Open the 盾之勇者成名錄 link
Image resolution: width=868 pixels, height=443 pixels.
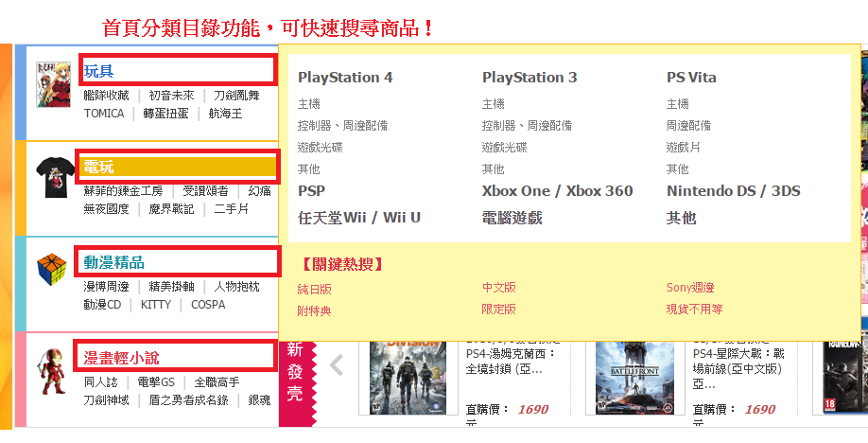pyautogui.click(x=188, y=399)
